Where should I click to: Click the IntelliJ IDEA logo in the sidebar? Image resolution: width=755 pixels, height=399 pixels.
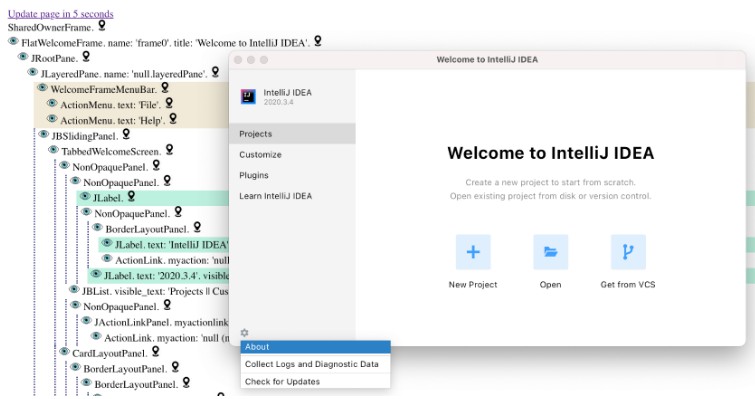[x=248, y=97]
